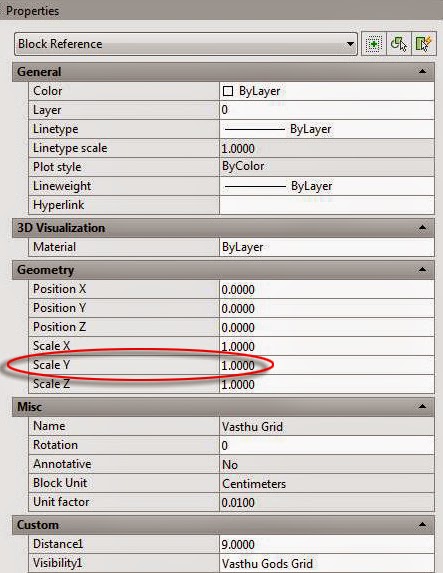Edit the Position Y value
The image size is (443, 573).
pos(327,308)
